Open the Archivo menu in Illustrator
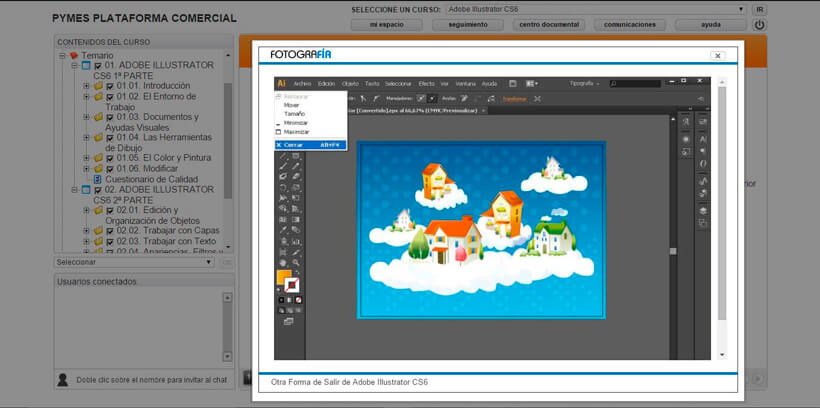Viewport: 820px width, 408px height. coord(302,84)
